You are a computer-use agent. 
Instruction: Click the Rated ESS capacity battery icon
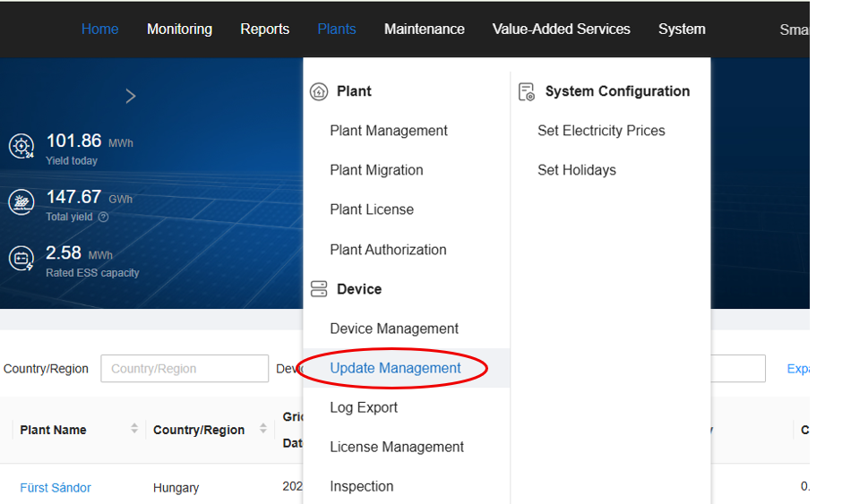click(21, 259)
